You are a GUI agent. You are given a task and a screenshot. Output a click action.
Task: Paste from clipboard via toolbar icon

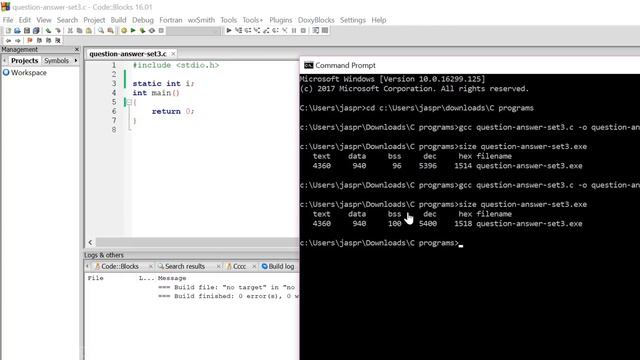[89, 31]
